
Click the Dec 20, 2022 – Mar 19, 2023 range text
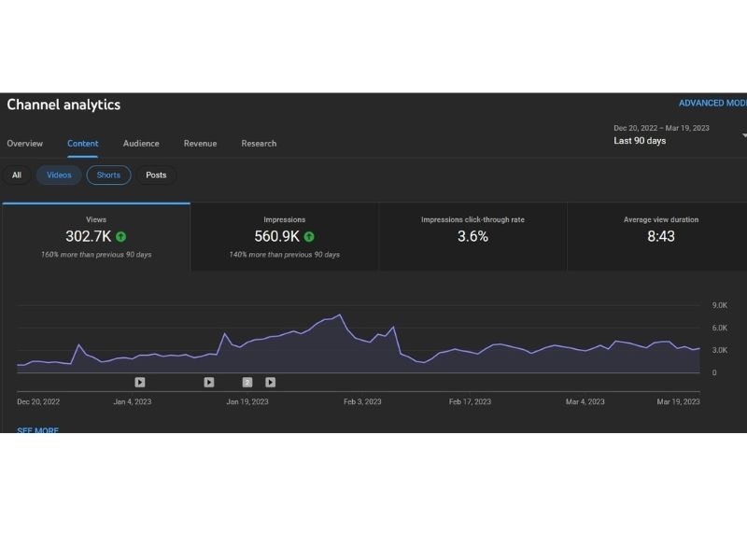[x=661, y=128]
